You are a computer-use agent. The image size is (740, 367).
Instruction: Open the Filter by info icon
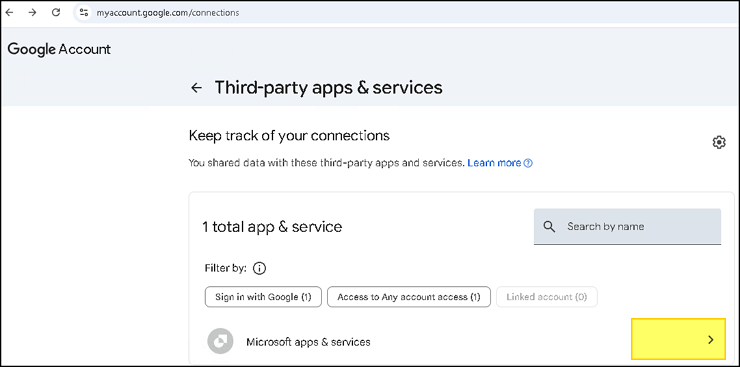coord(260,268)
